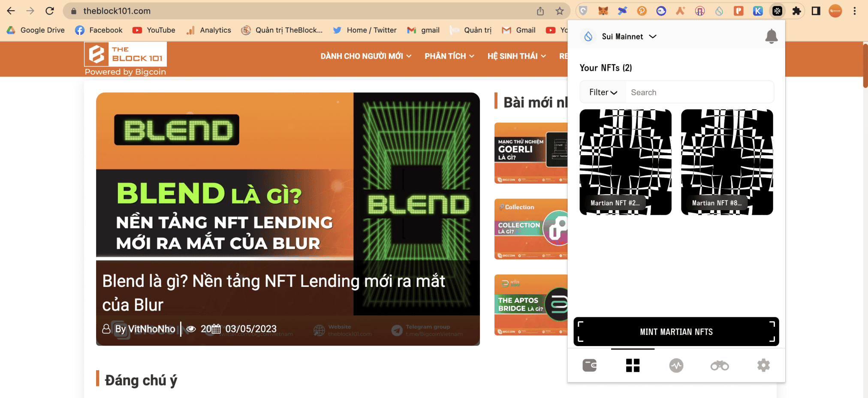The height and width of the screenshot is (398, 868).
Task: Toggle the Chrome side panel icon
Action: (816, 11)
